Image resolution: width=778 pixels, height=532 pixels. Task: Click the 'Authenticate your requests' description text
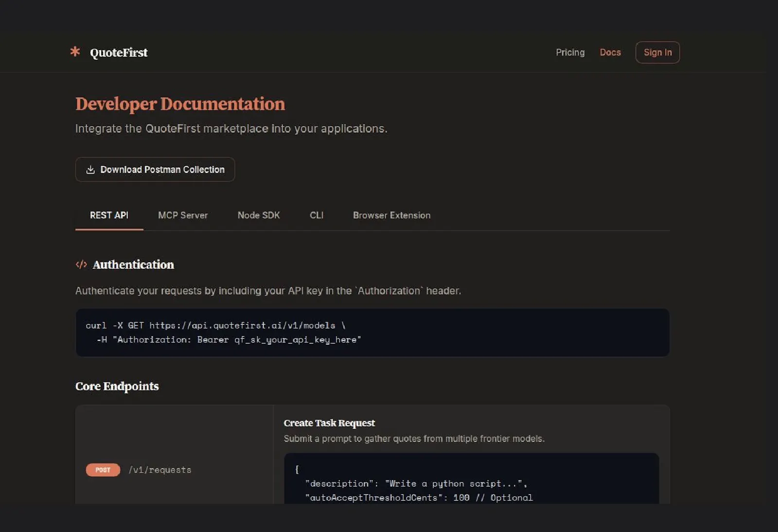pos(268,291)
